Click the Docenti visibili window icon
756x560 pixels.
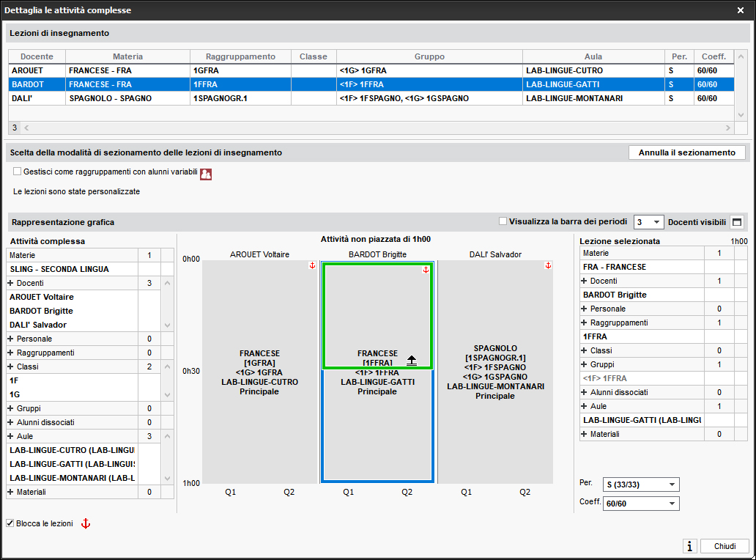[x=737, y=222]
